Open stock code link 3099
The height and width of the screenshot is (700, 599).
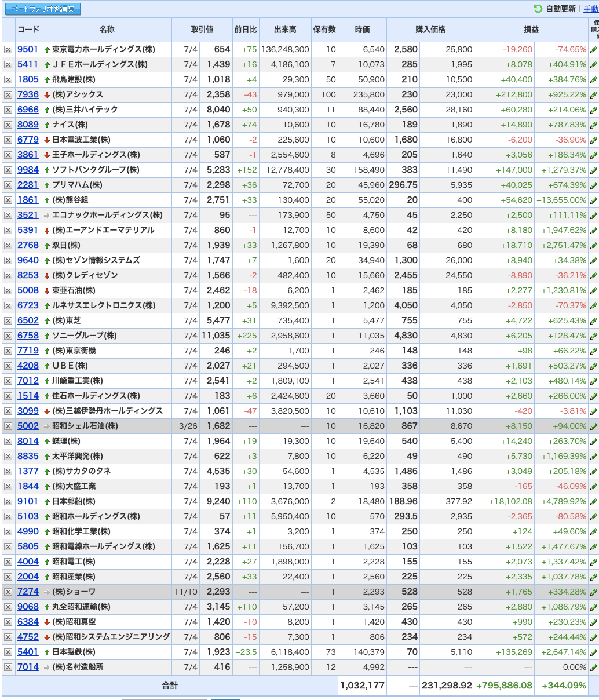pos(28,411)
